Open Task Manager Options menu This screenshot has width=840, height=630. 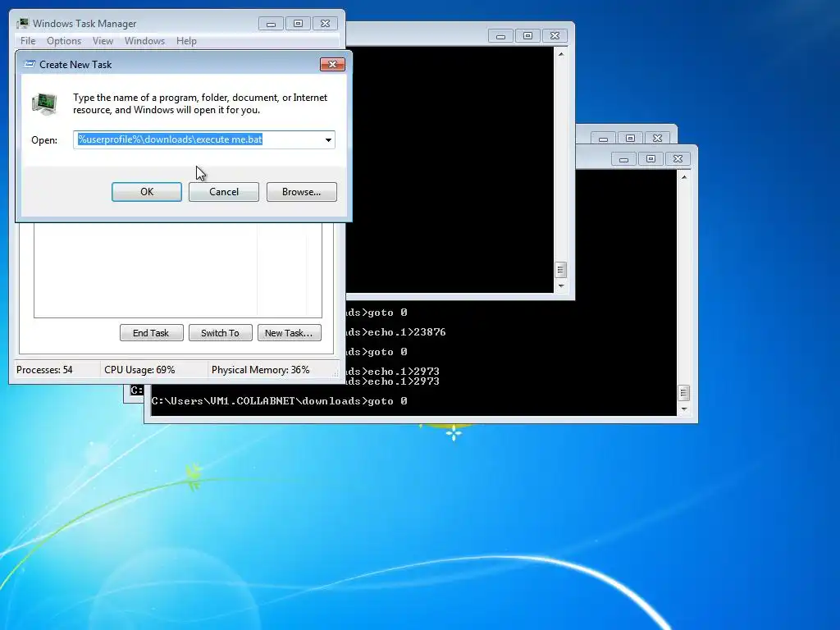(64, 41)
